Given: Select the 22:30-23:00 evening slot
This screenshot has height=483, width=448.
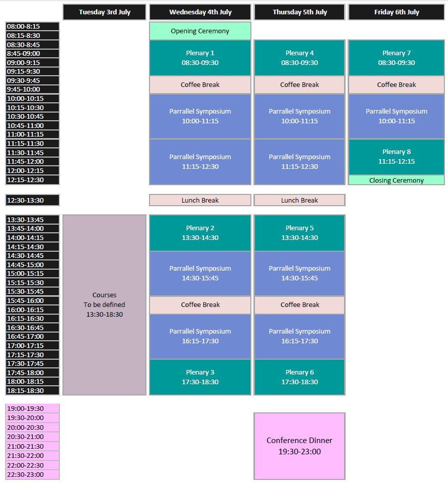Looking at the screenshot, I should [32, 475].
